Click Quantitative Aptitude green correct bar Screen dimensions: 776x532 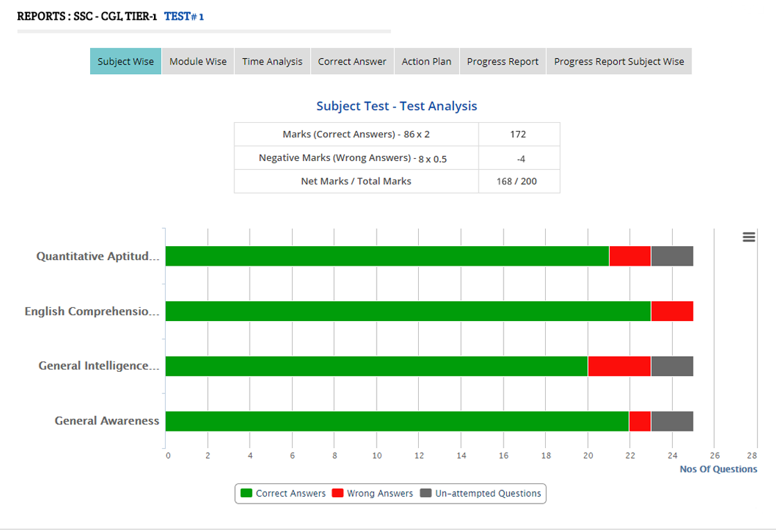387,256
